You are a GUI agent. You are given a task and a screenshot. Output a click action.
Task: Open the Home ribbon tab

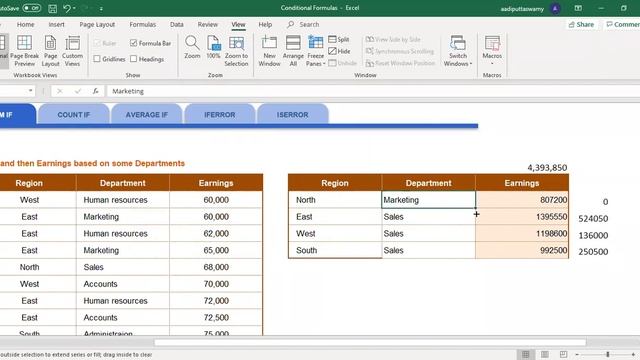point(25,24)
